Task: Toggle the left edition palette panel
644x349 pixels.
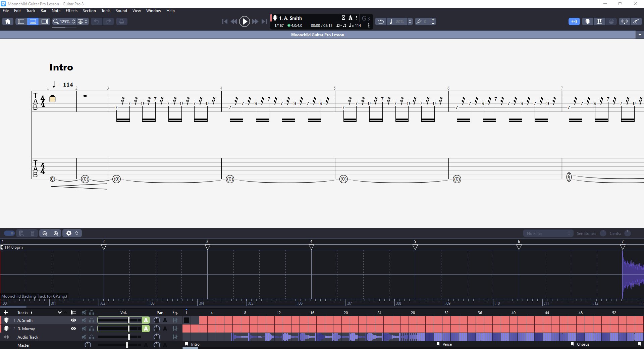Action: click(x=21, y=21)
